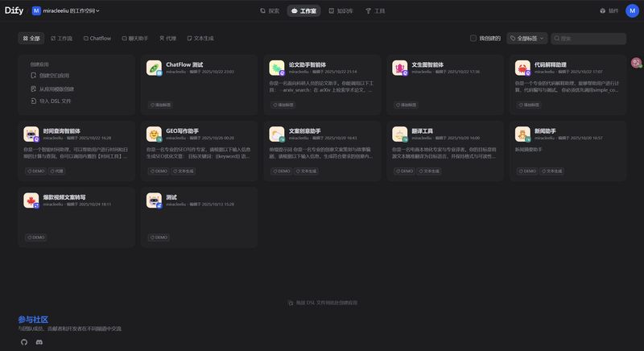This screenshot has height=351, width=644.
Task: Open the 翻译工具 app icon
Action: 399,134
